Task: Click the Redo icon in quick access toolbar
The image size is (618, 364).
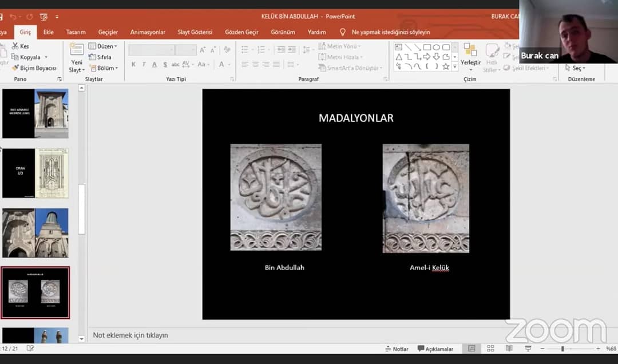Action: (x=30, y=17)
